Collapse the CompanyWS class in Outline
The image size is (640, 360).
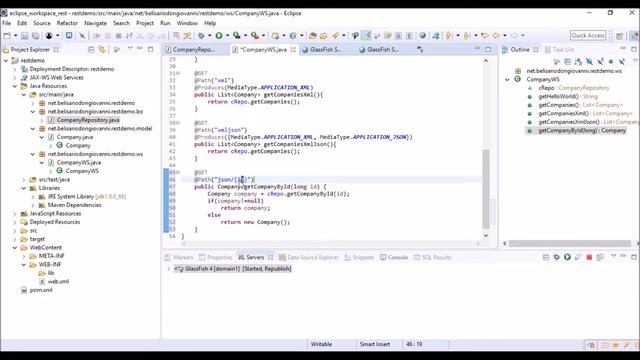[507, 80]
